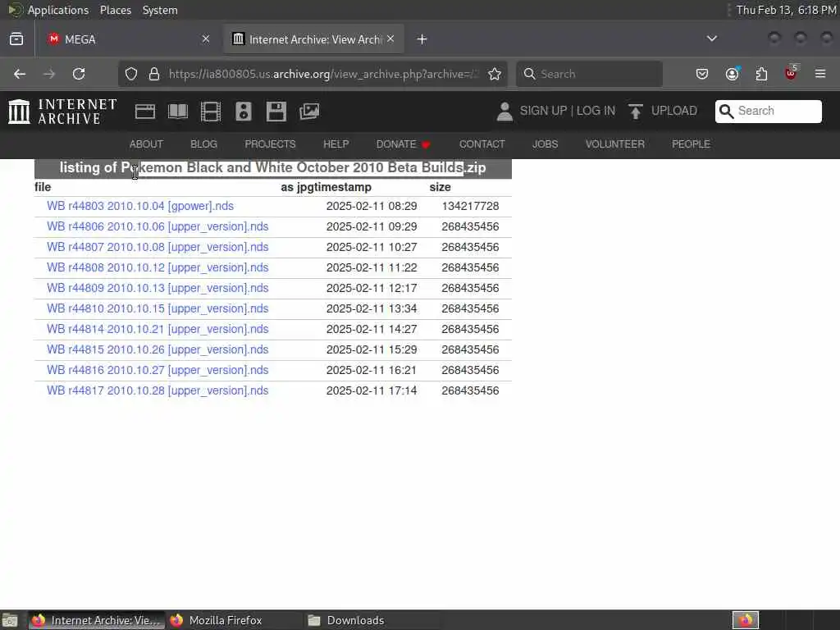840x630 pixels.
Task: Open the BLOG nav link
Action: coord(204,144)
